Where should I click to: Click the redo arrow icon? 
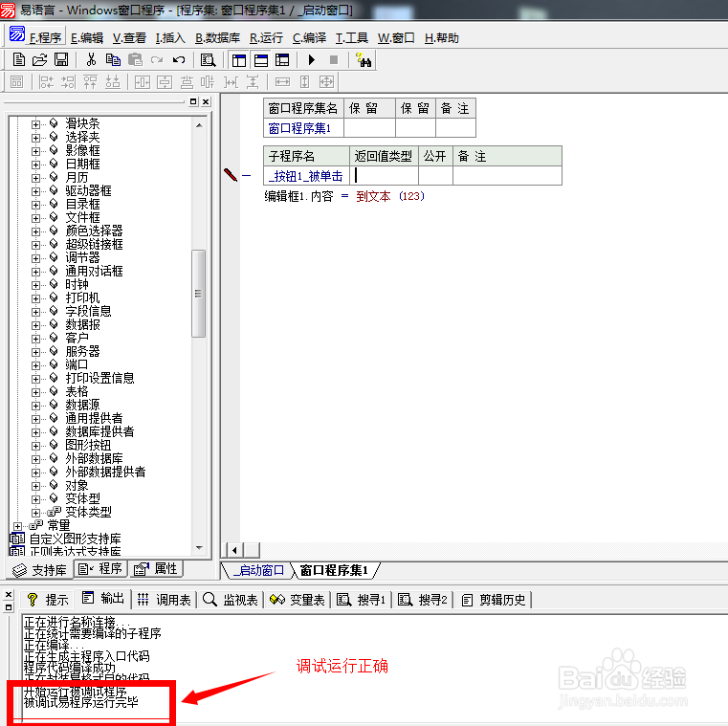pos(157,60)
